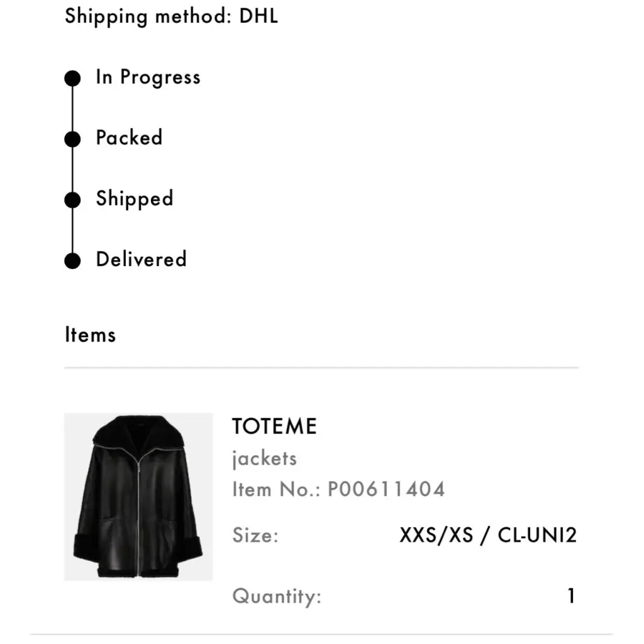Click the Quantity label
644x644 pixels.
click(x=277, y=596)
